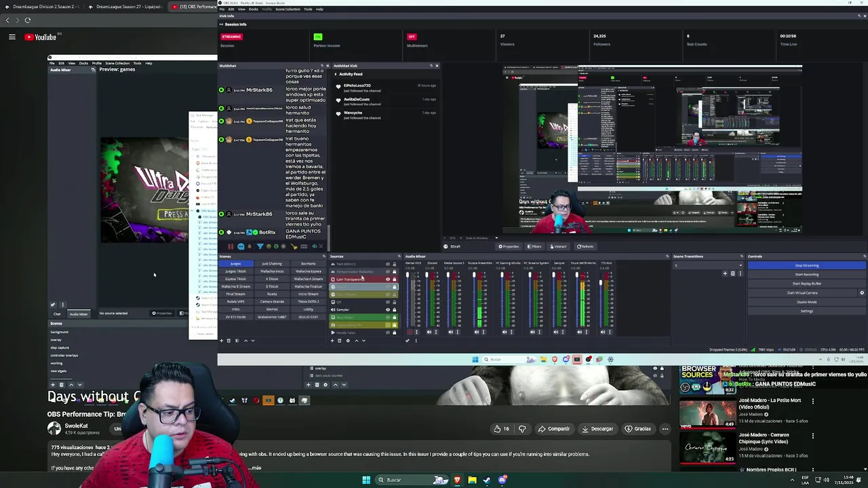Open SwoleKat channel avatar
Image resolution: width=868 pixels, height=488 pixels.
point(54,428)
